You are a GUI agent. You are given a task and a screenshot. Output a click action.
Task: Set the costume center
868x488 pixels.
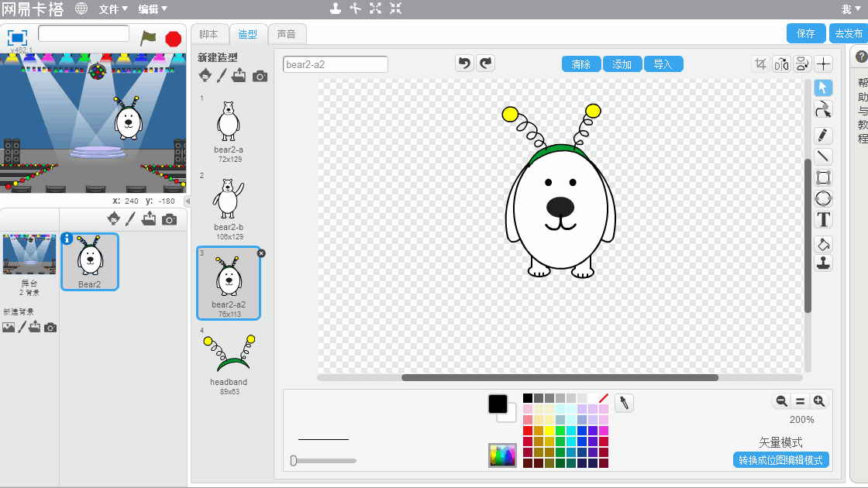823,64
